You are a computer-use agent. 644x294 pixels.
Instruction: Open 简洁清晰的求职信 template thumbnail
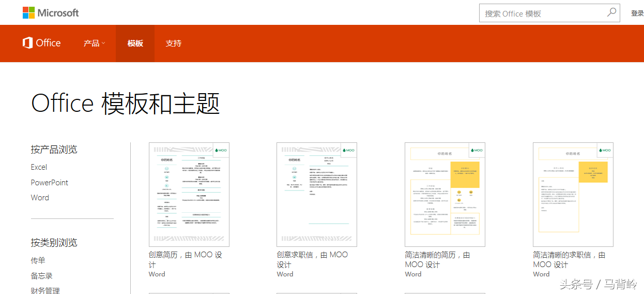(x=573, y=195)
